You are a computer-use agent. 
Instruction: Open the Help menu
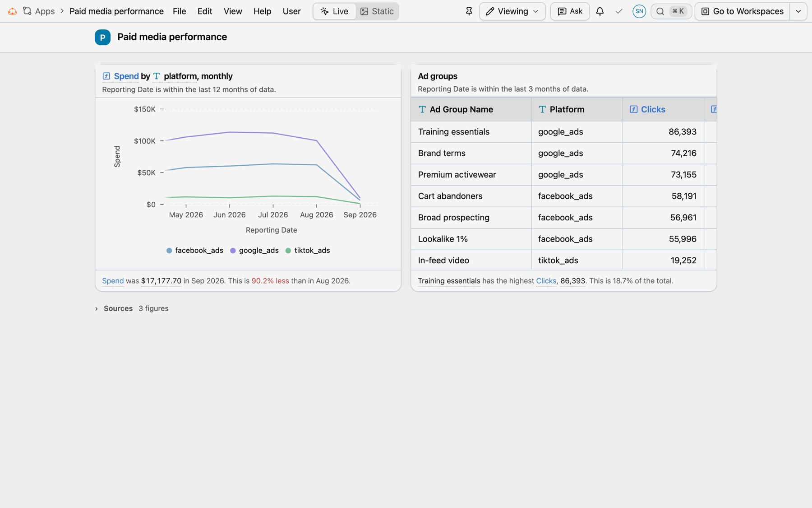click(263, 11)
